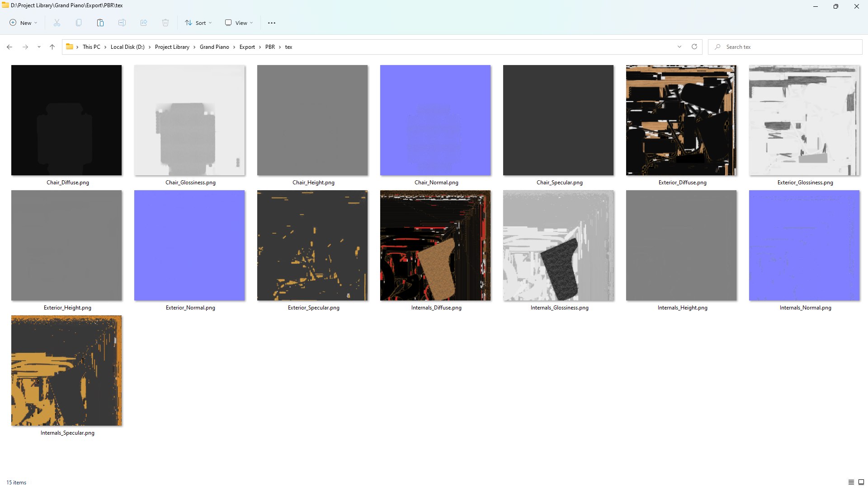Go back with the left arrow
The image size is (868, 488).
pyautogui.click(x=9, y=47)
